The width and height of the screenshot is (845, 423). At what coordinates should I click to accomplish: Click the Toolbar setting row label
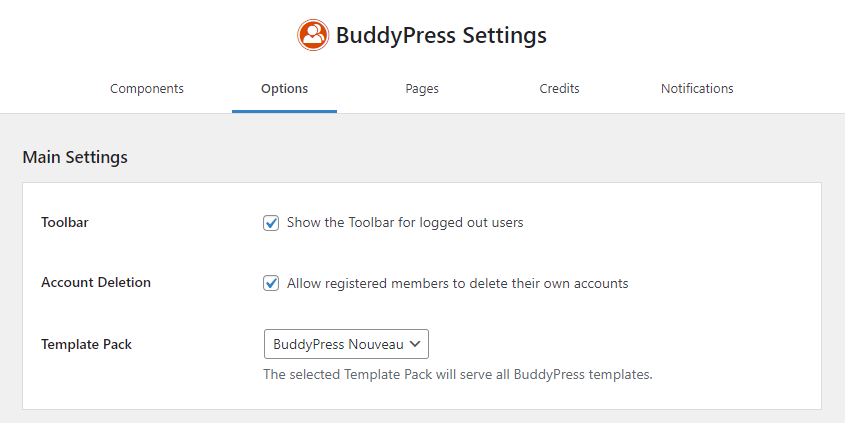[x=65, y=222]
